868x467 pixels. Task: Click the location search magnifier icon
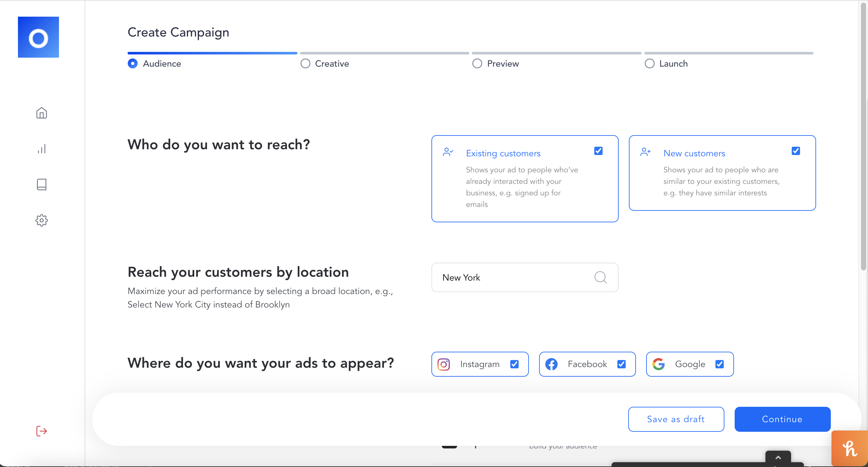(x=600, y=277)
